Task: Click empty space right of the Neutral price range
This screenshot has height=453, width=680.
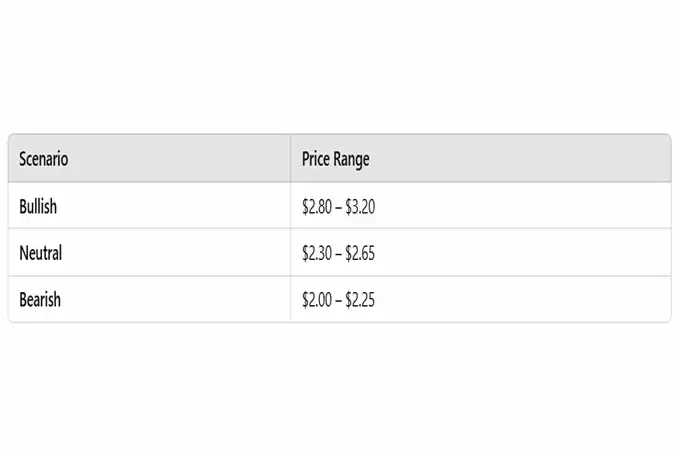Action: point(520,253)
